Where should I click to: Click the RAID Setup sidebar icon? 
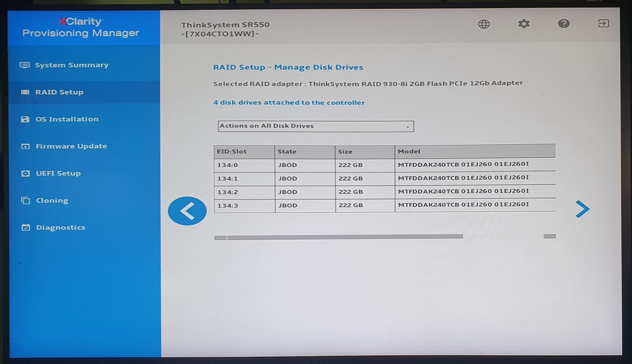coord(25,92)
